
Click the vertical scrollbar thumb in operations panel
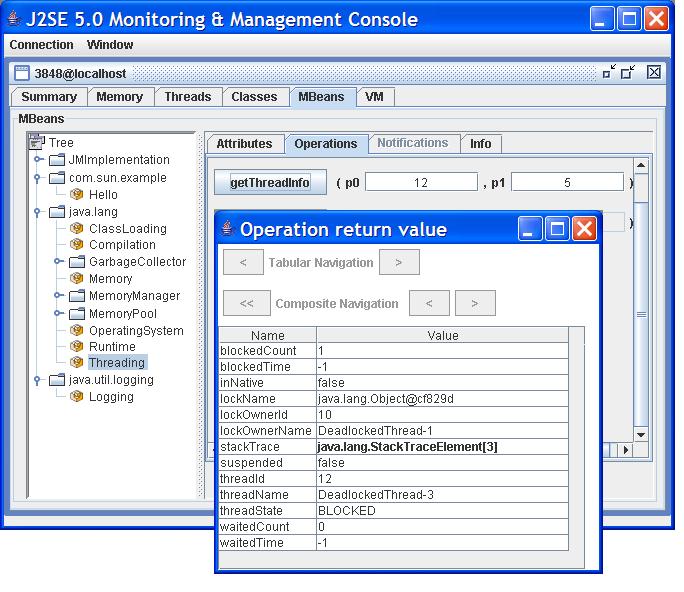(641, 314)
